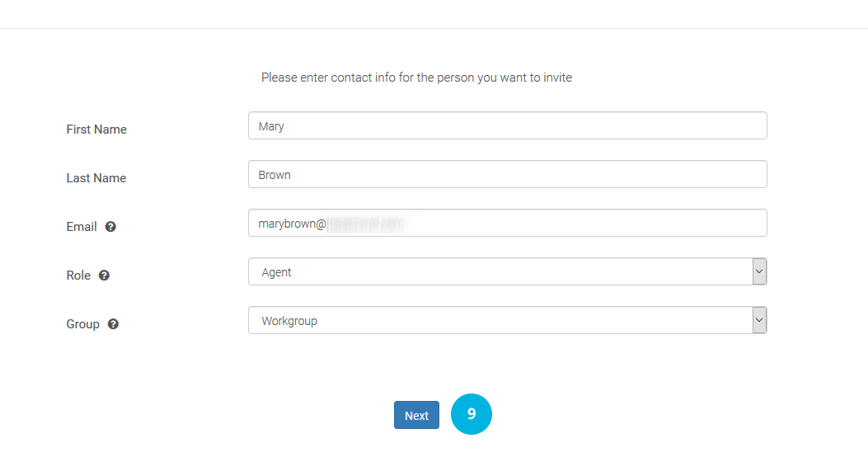Click the Group label text
This screenshot has height=476, width=868.
83,324
